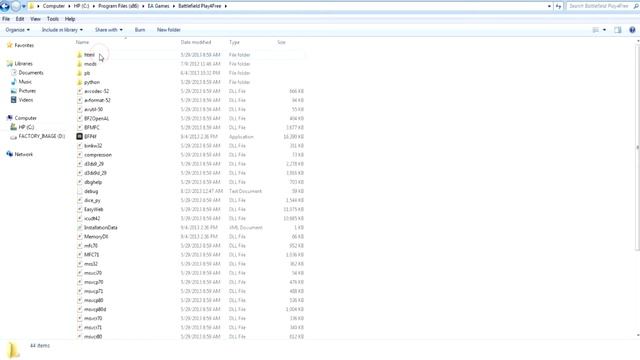Screen dimensions: 640x360
Task: Select the InstallationData XML file icon
Action: point(80,227)
